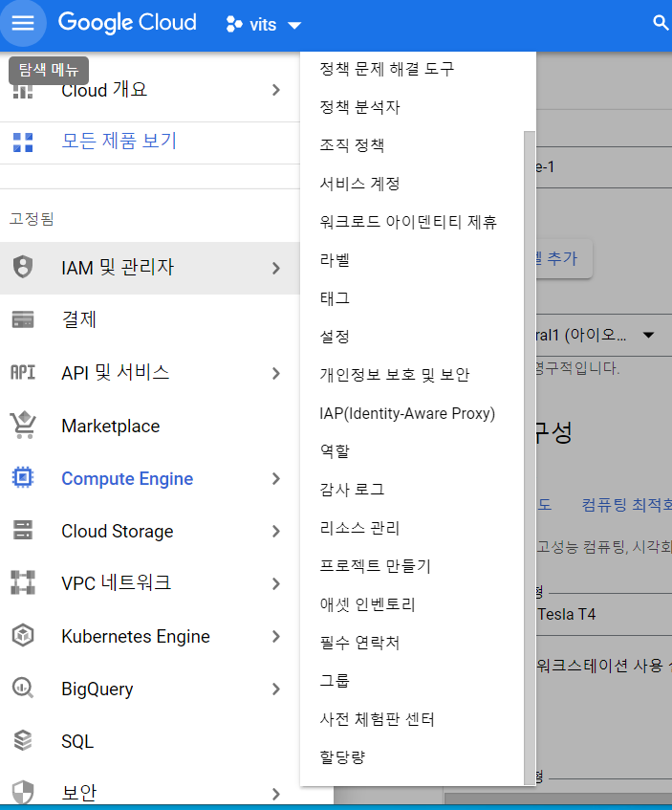Click the VPC 네트워크 icon
The image size is (672, 810).
click(23, 582)
